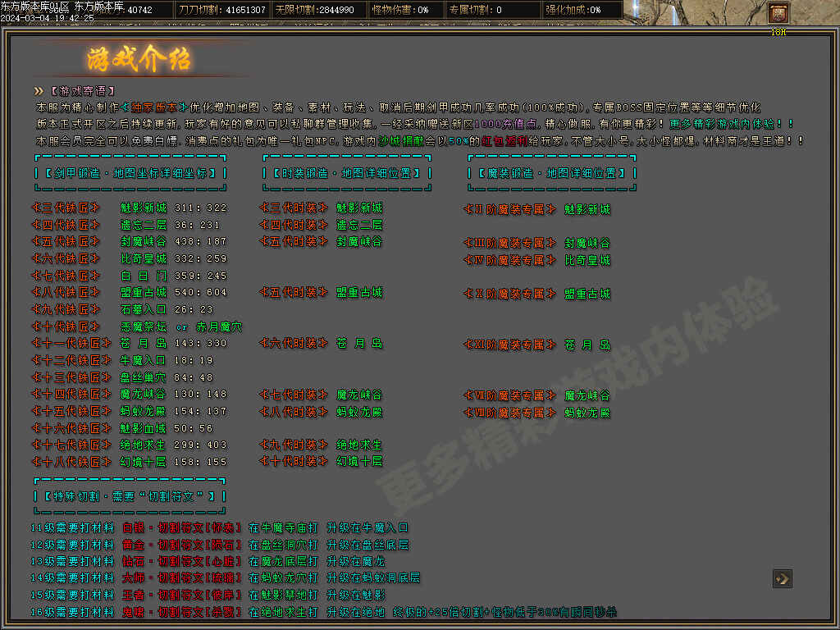
Task: Click 幻境十层 next to 十代时装
Action: click(359, 461)
